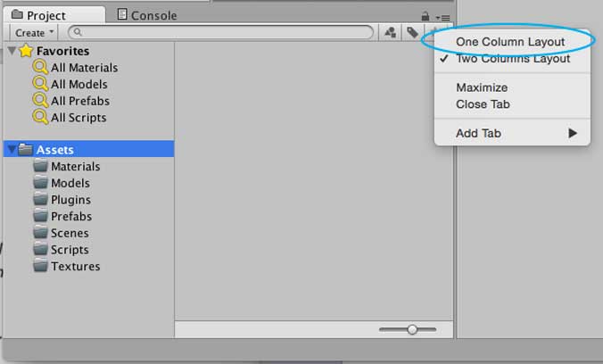Select the All Prefabs saved search
Image resolution: width=603 pixels, height=364 pixels.
coord(80,101)
